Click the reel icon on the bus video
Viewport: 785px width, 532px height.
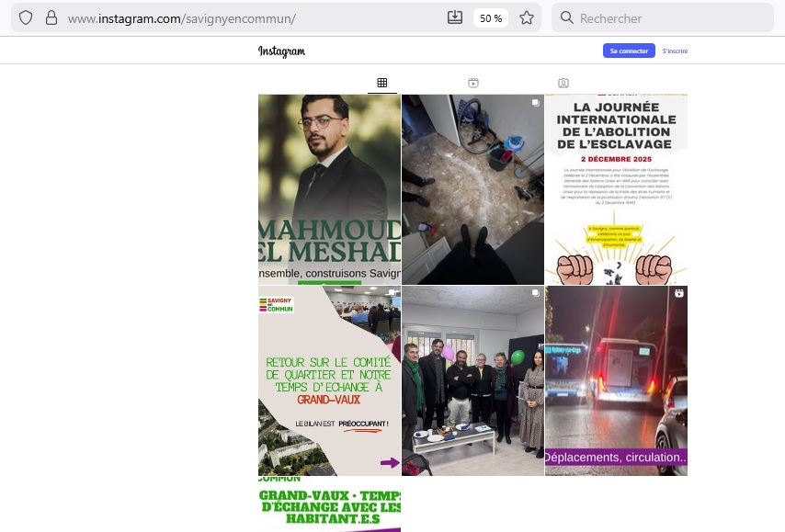[x=678, y=294]
